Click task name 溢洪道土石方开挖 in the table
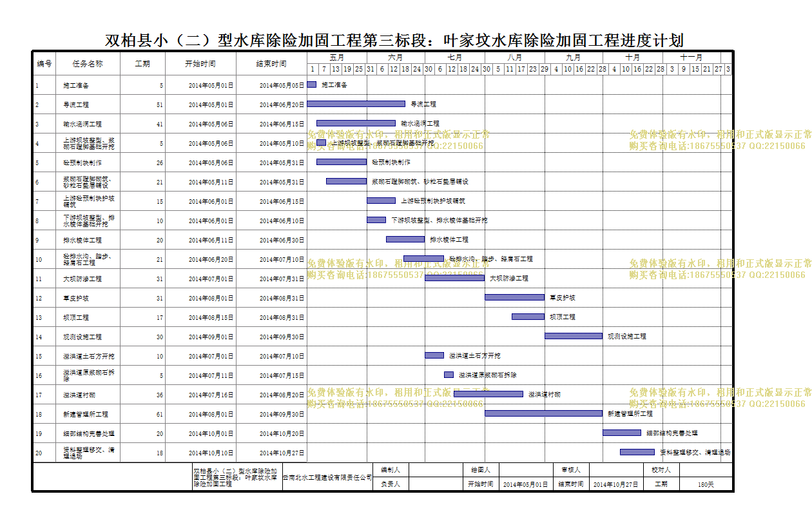 pos(88,356)
